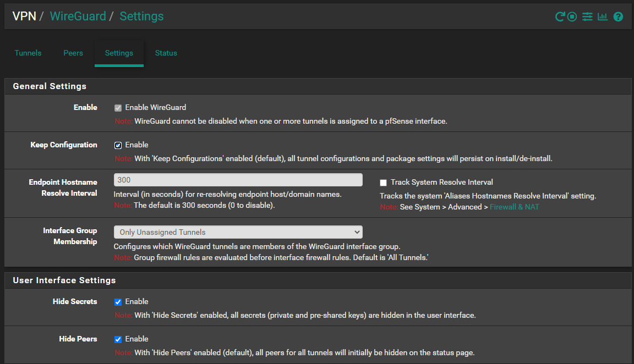
Task: Open Interface Group Membership dropdown
Action: 238,232
